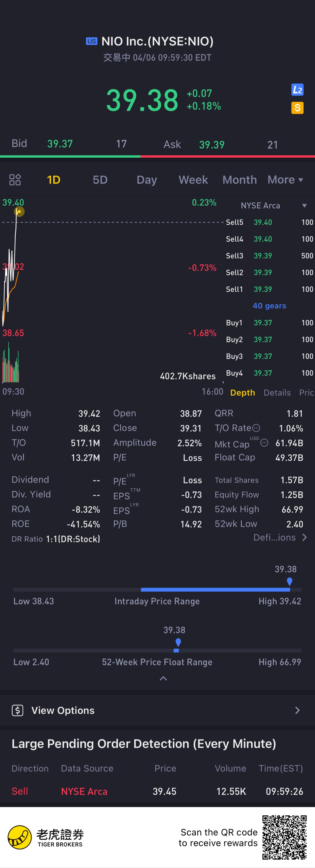Tap the orange dollar-sign trade icon
This screenshot has width=315, height=868.
pyautogui.click(x=297, y=108)
